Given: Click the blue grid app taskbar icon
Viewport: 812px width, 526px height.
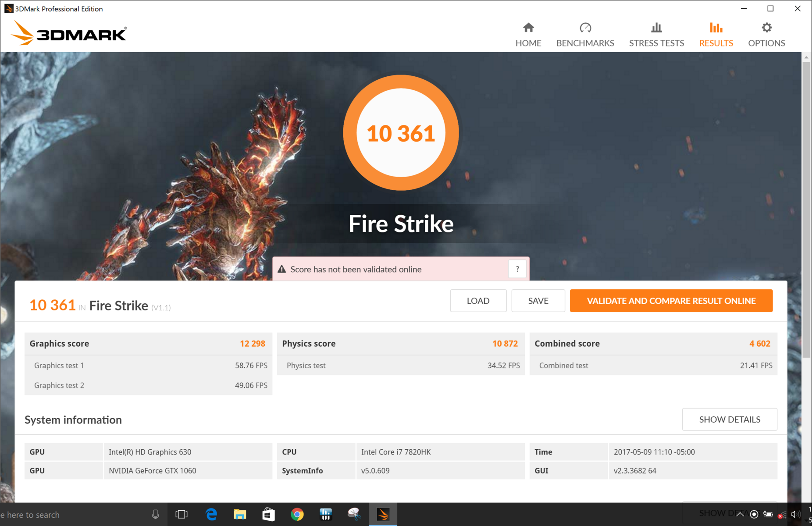Looking at the screenshot, I should tap(326, 514).
